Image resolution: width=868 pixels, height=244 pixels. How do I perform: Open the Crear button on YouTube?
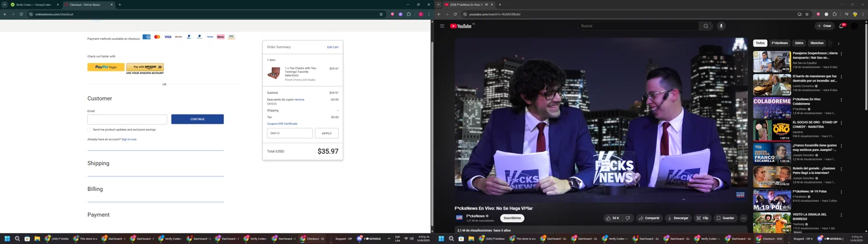pos(825,26)
